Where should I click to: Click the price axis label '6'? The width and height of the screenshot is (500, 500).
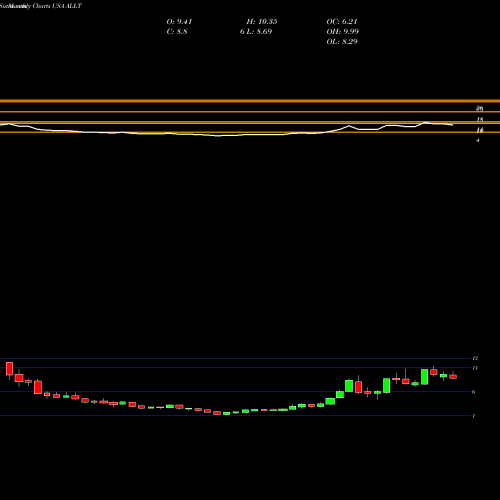point(474,392)
